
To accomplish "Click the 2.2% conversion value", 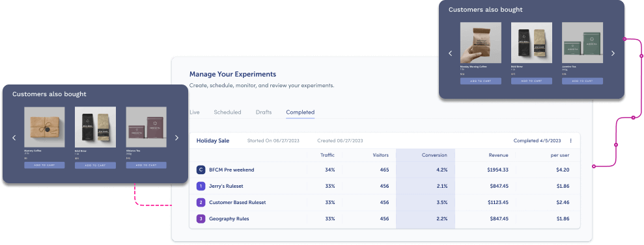I will 442,219.
